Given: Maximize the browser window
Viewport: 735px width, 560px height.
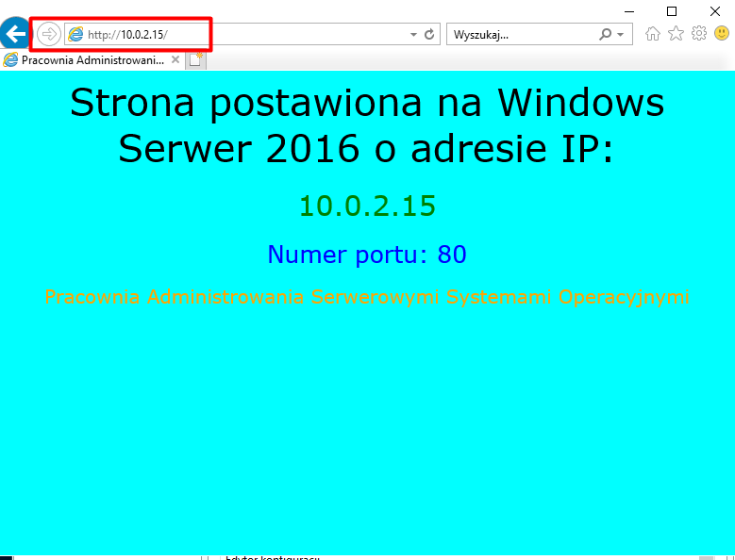Looking at the screenshot, I should coord(672,10).
